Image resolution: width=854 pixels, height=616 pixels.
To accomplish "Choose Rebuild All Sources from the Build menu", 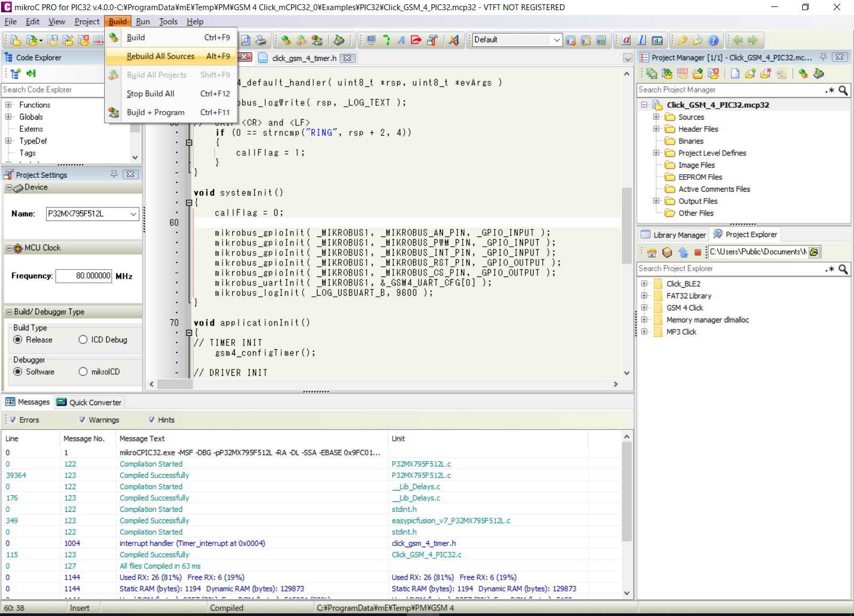I will coord(171,56).
